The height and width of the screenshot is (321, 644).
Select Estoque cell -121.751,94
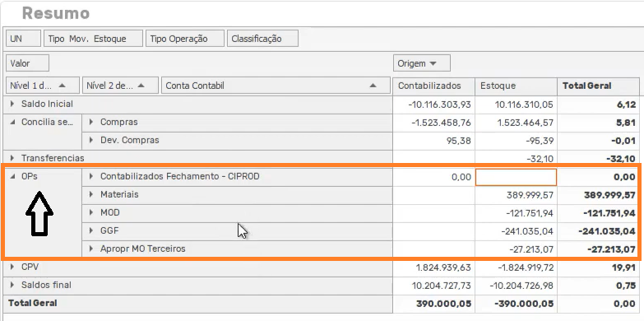tap(516, 213)
